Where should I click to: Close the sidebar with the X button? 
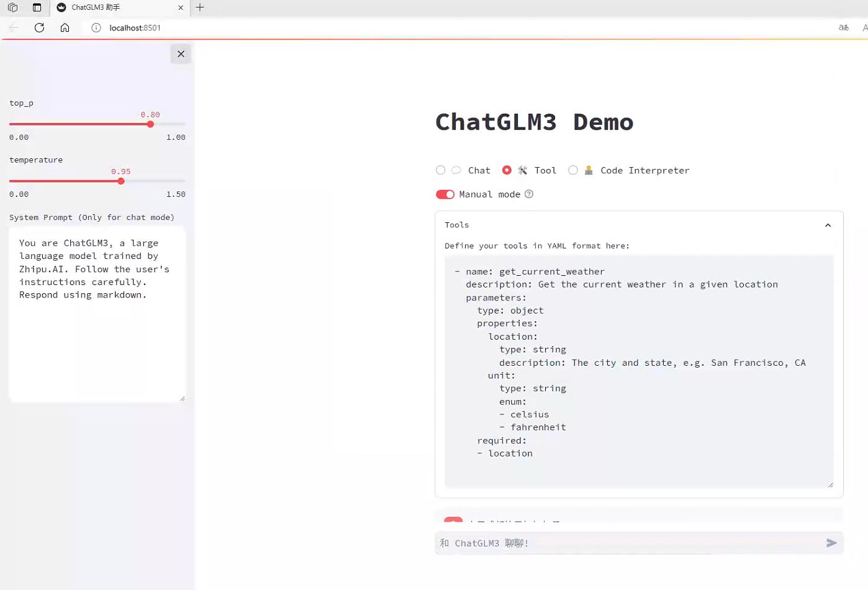point(181,54)
